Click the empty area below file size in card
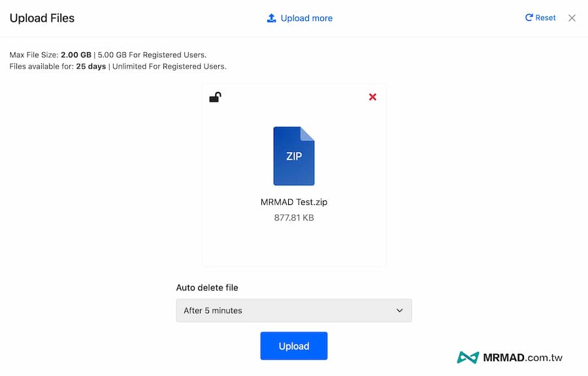Screen dimensions: 588x376 click(x=294, y=245)
